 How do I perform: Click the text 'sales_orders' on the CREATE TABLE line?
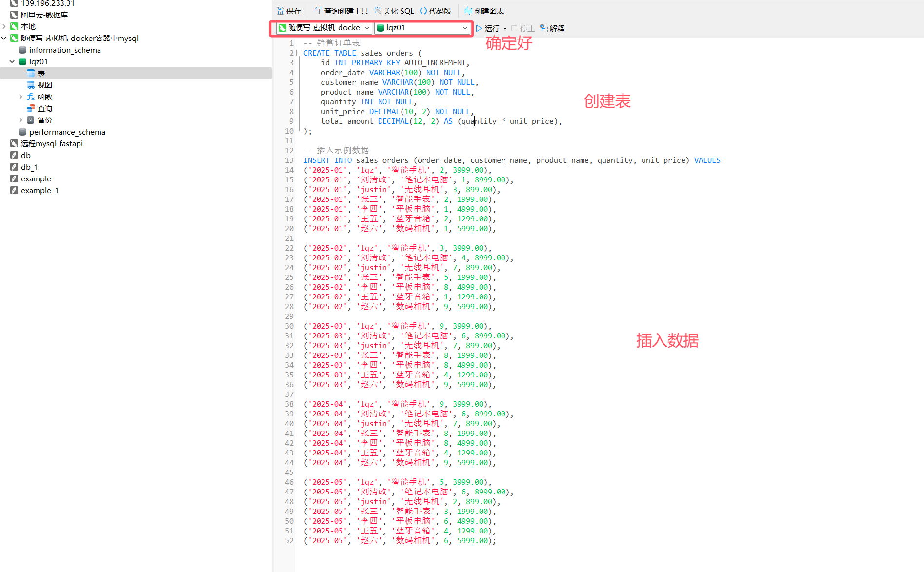tap(387, 53)
